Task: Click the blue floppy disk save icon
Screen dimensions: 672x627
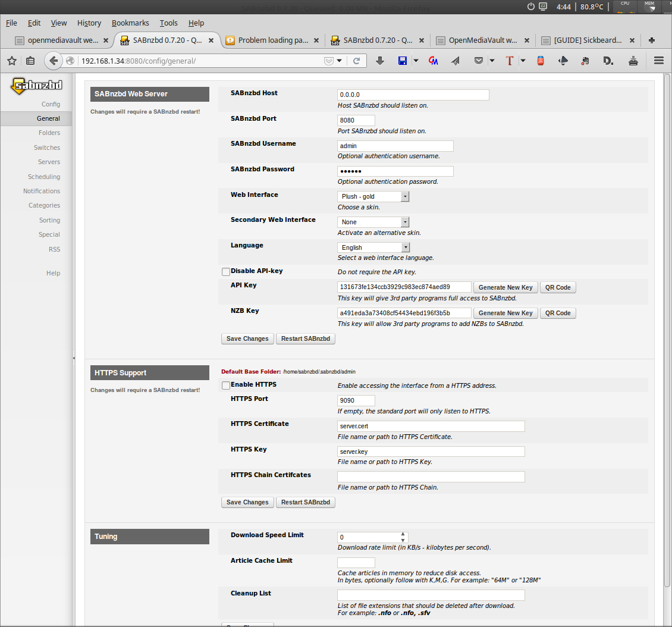Action: point(403,61)
